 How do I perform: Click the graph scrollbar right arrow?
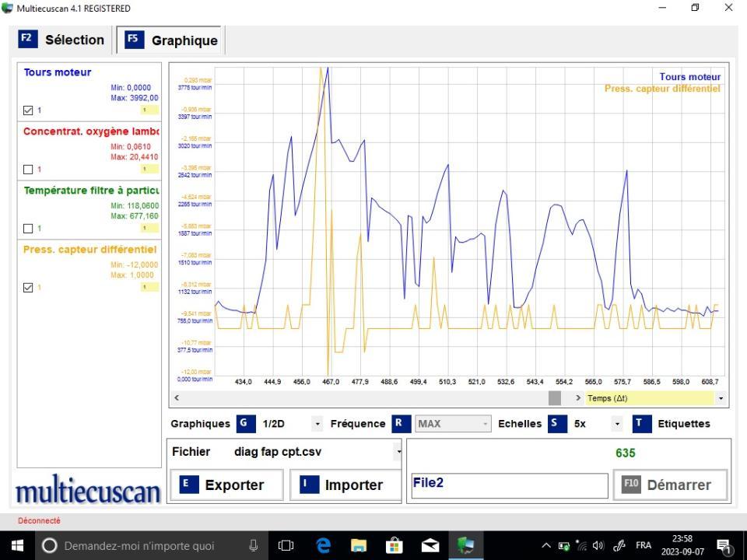(578, 397)
